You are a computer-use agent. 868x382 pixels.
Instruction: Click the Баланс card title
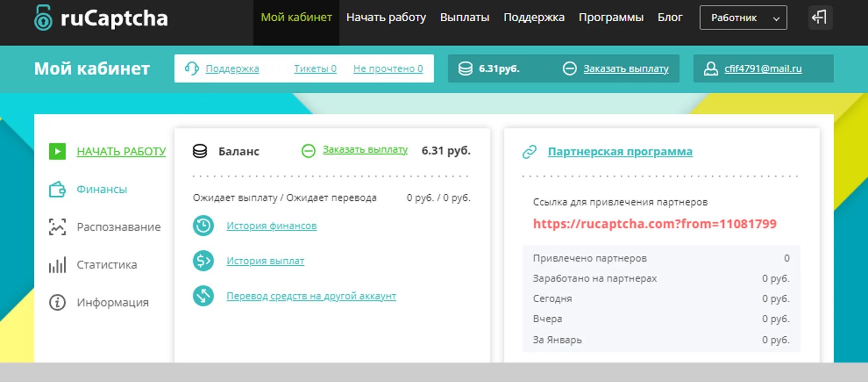[239, 151]
